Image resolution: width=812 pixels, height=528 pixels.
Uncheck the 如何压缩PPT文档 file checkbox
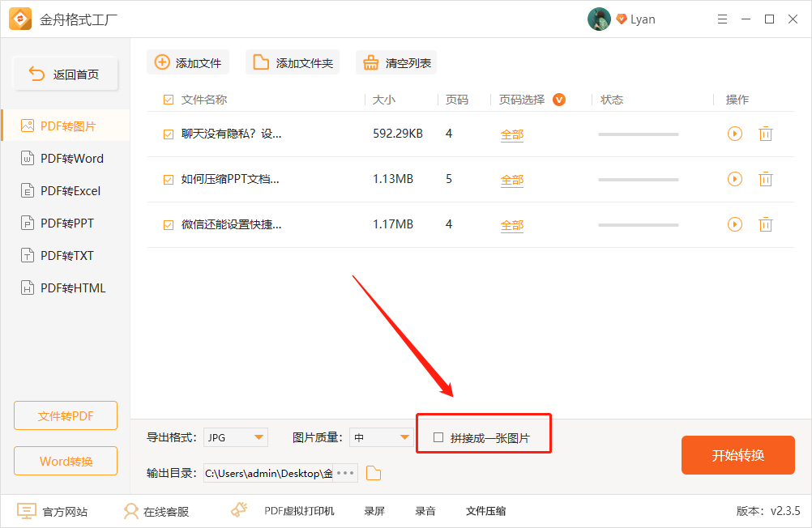click(169, 180)
